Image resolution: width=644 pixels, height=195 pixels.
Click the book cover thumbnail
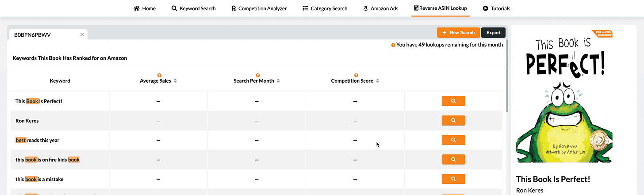(565, 96)
